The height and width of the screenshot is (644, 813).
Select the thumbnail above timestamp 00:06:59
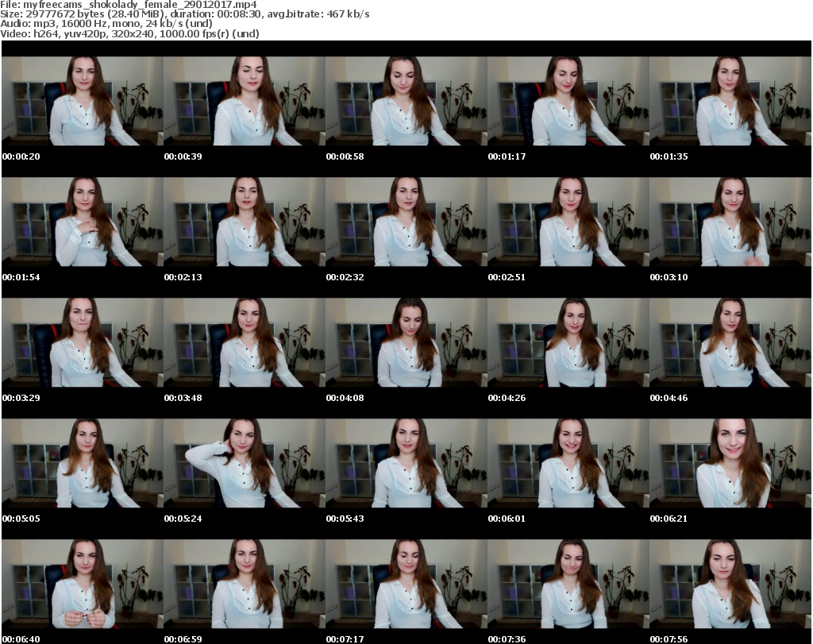[x=245, y=584]
